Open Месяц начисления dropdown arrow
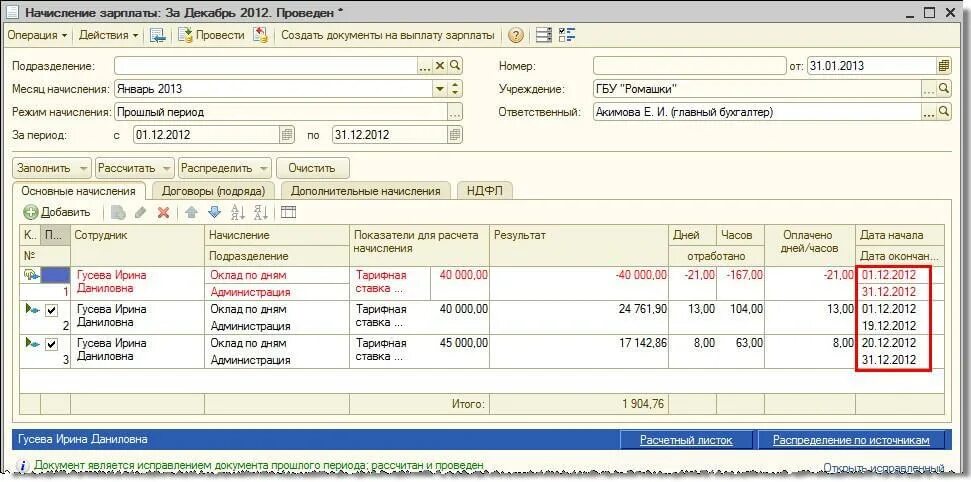 [x=439, y=89]
